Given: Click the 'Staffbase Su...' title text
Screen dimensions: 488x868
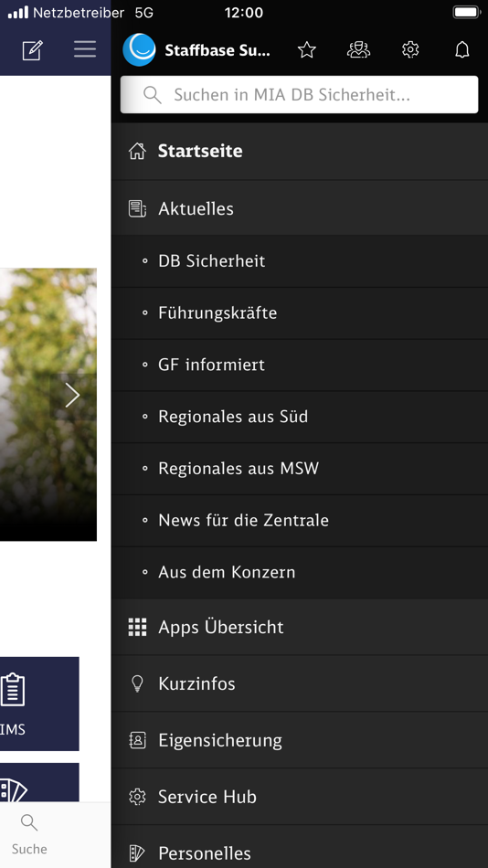Looking at the screenshot, I should click(x=217, y=50).
